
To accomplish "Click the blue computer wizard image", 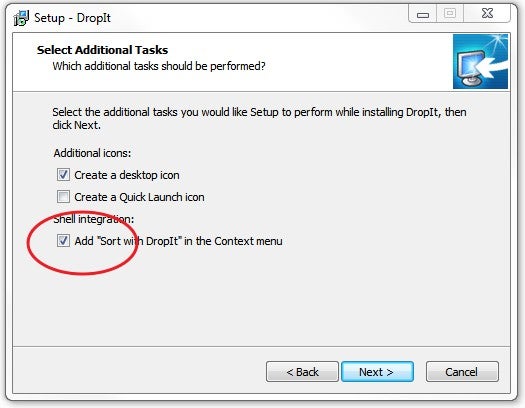I will (x=480, y=61).
